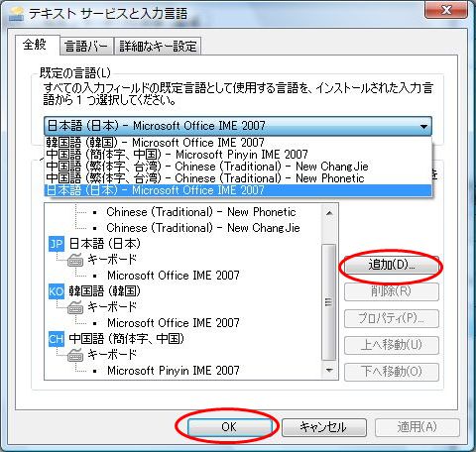Screen dimensions: 476x452
Task: Click the 上へ移動(U) button
Action: [392, 345]
